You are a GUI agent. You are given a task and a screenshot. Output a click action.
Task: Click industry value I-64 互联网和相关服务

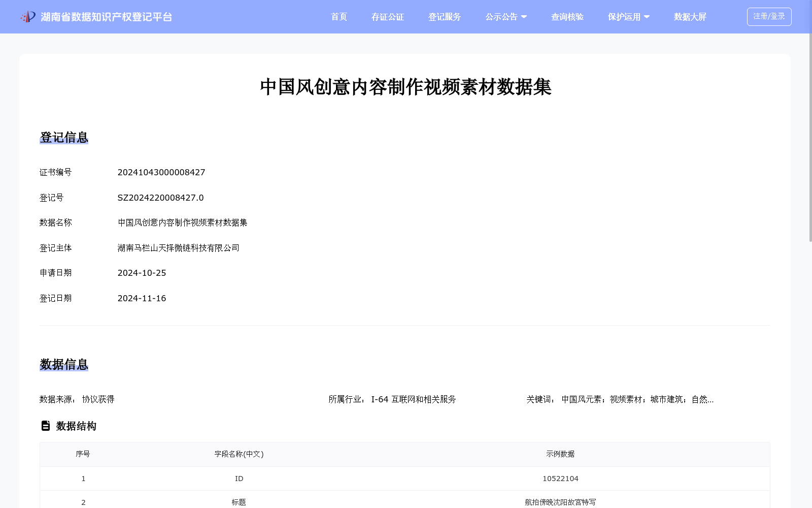tap(414, 399)
